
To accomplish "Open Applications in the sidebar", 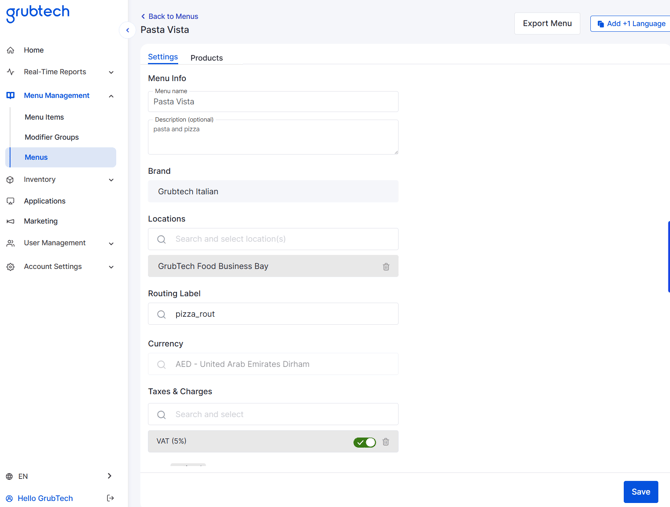I will [x=44, y=201].
